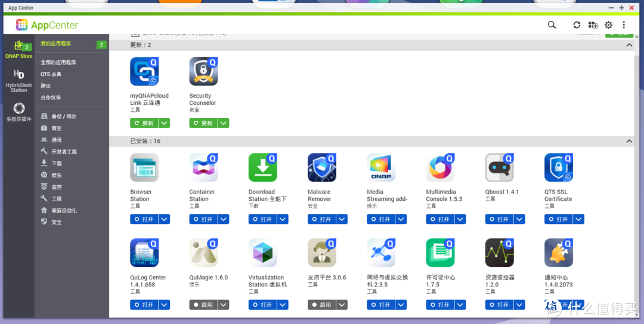
Task: Click the 许可证中心 app icon
Action: tap(440, 253)
